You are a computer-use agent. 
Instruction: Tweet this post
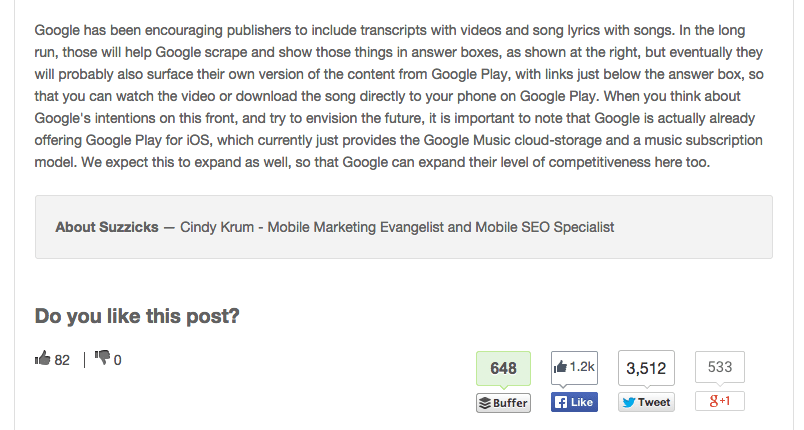[x=646, y=402]
